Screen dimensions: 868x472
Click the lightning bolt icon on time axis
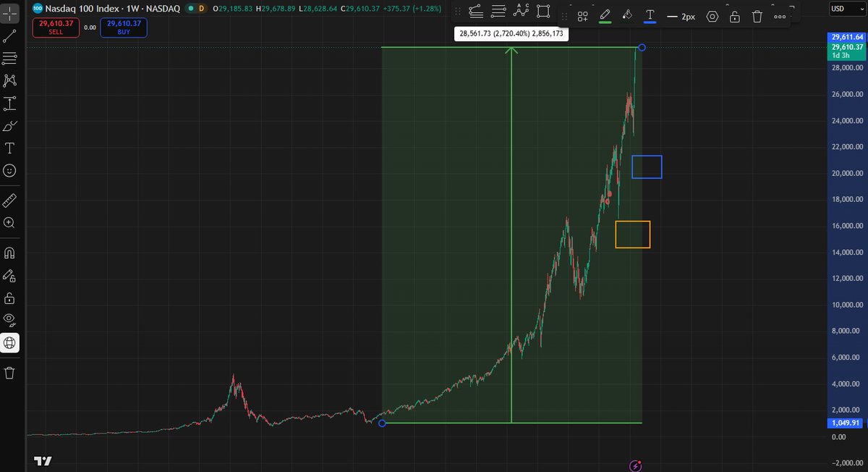(x=635, y=465)
